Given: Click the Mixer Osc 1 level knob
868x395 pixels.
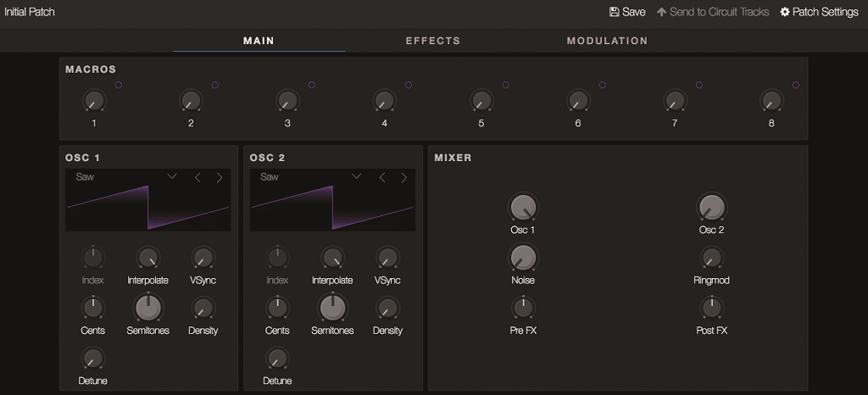Looking at the screenshot, I should click(x=523, y=208).
